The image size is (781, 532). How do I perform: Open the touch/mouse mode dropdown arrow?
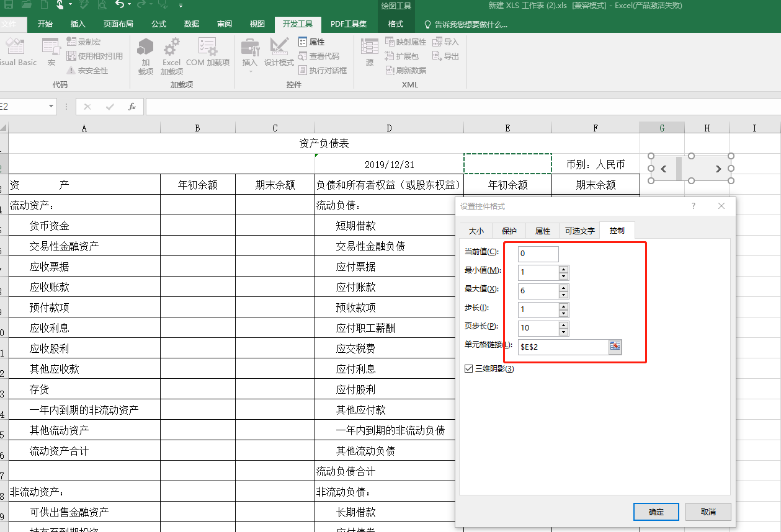(x=70, y=5)
